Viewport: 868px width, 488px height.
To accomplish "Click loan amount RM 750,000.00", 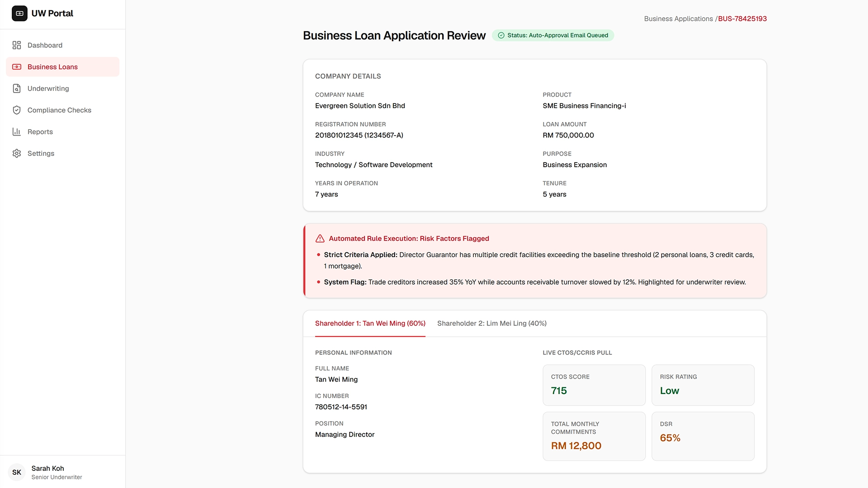I will 568,136.
